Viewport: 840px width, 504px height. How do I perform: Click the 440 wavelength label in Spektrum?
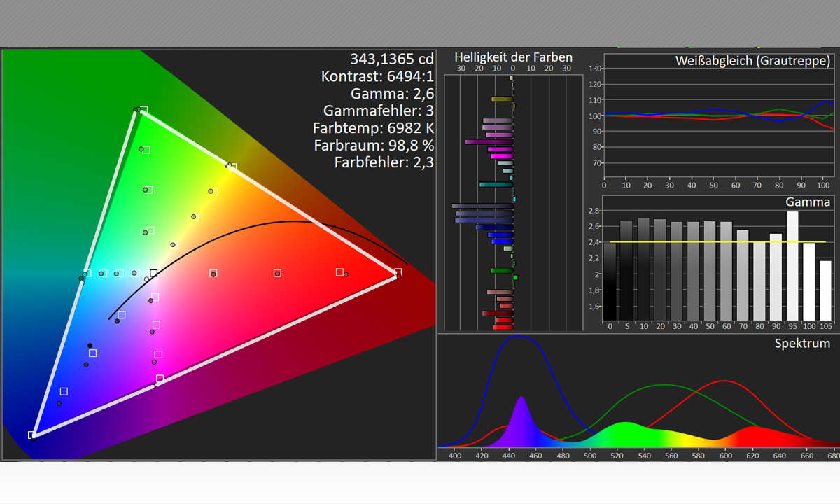point(509,456)
